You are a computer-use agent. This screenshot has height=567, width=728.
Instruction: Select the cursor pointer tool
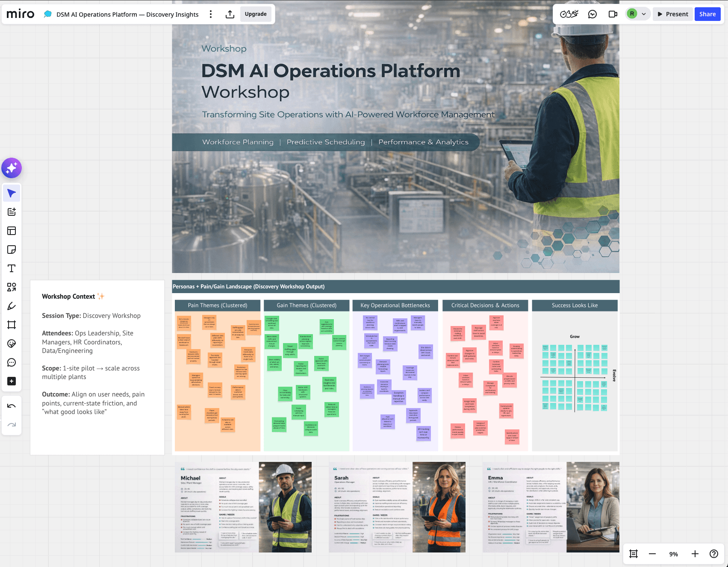pyautogui.click(x=12, y=193)
